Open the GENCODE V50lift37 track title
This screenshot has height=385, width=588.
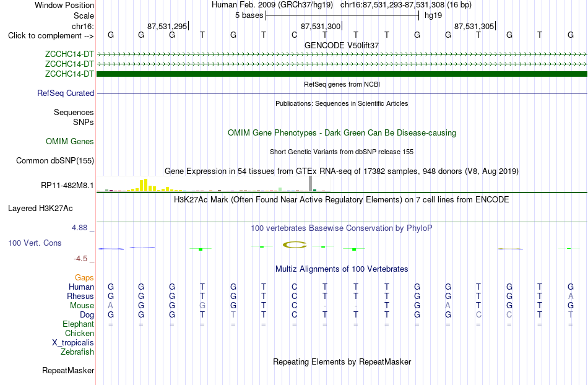click(x=342, y=45)
